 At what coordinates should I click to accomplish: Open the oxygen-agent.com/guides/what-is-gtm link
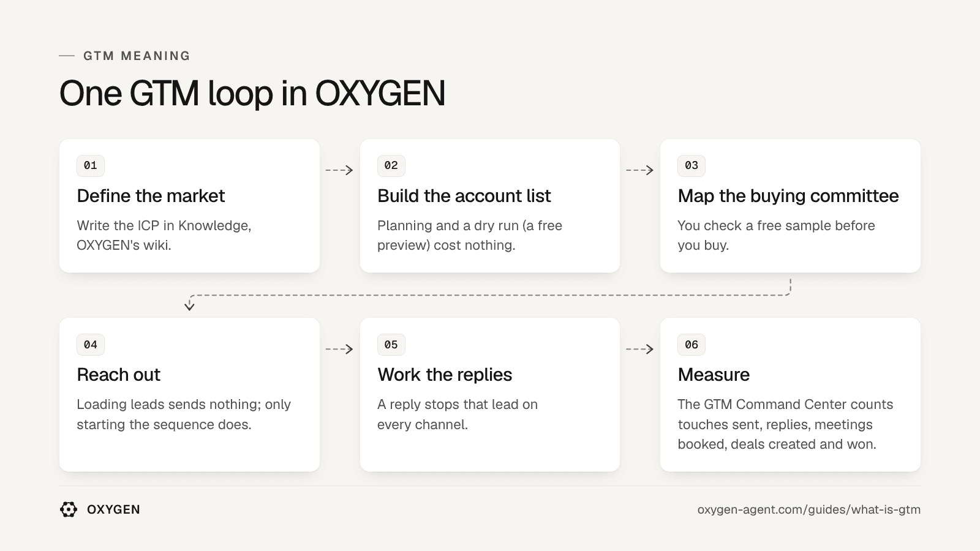click(x=809, y=509)
